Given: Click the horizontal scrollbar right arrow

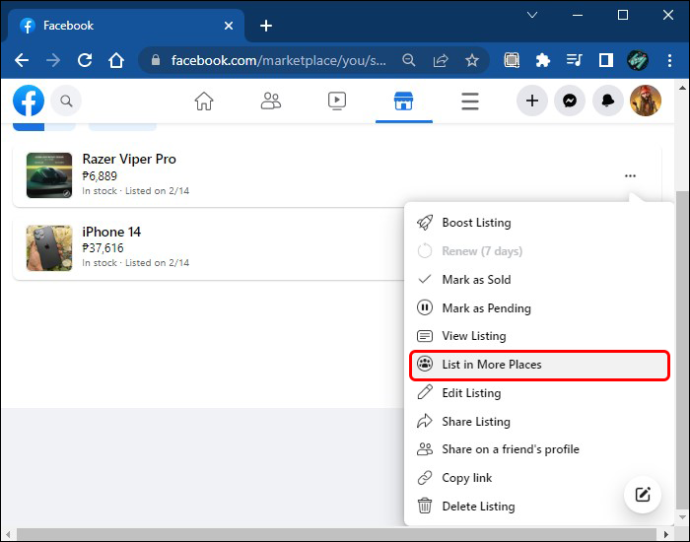Looking at the screenshot, I should (666, 535).
